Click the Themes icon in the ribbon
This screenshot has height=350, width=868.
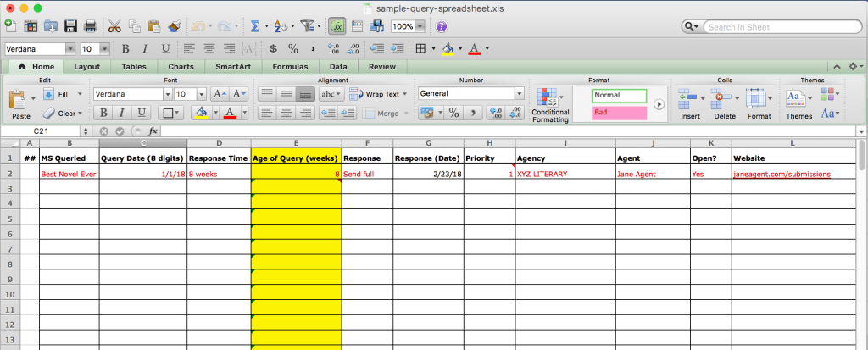[796, 98]
